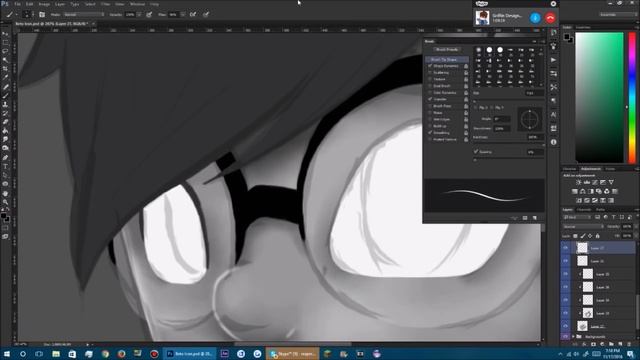Toggle tablet pressure for opacity

click(149, 14)
